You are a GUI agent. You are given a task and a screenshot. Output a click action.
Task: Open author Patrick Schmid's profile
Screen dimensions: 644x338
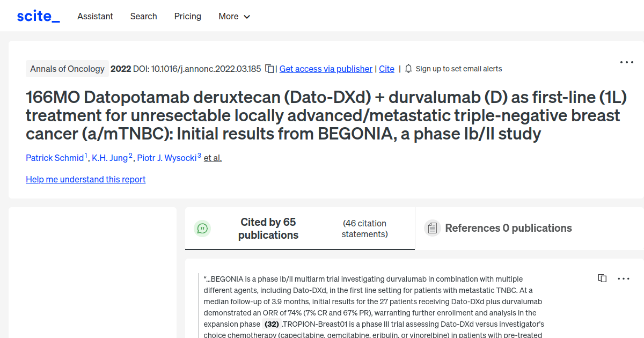55,158
